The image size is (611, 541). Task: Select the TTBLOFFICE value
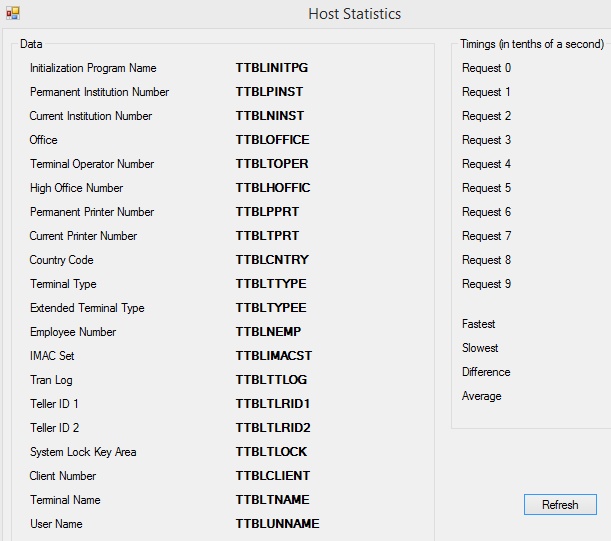(x=272, y=140)
